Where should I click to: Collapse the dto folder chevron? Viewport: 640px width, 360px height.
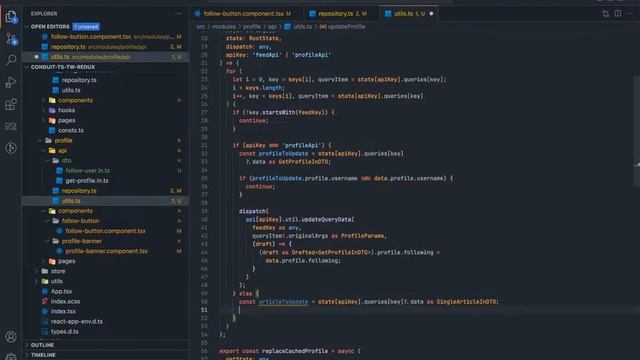pos(47,160)
